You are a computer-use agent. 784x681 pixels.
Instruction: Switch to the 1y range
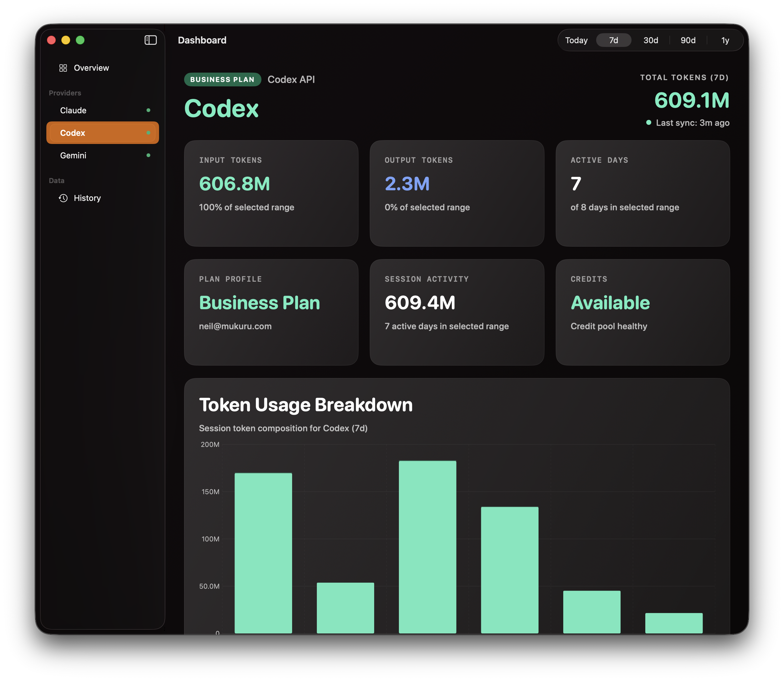(725, 40)
